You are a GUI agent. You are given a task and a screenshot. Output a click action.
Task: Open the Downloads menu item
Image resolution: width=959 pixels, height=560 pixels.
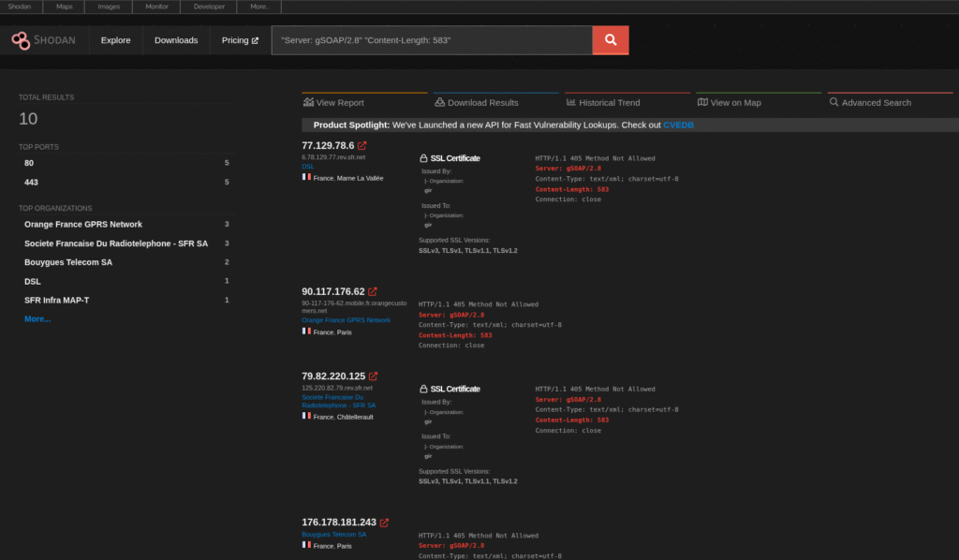click(x=176, y=40)
